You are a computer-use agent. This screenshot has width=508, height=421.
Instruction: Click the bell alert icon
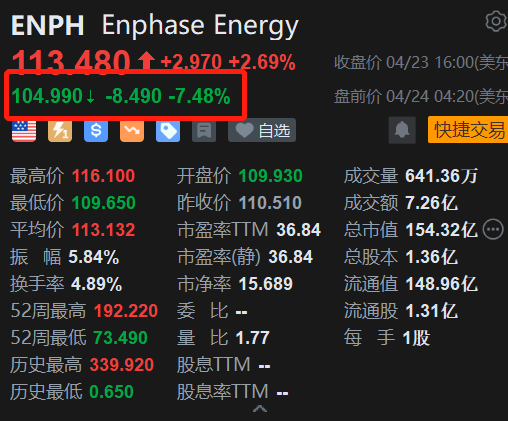[402, 130]
